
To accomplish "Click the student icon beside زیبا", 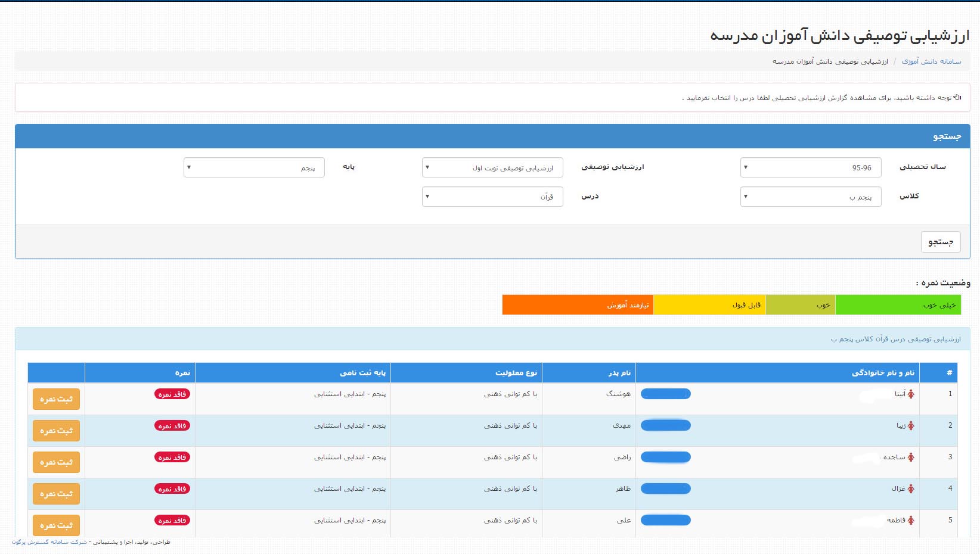I will pos(910,425).
